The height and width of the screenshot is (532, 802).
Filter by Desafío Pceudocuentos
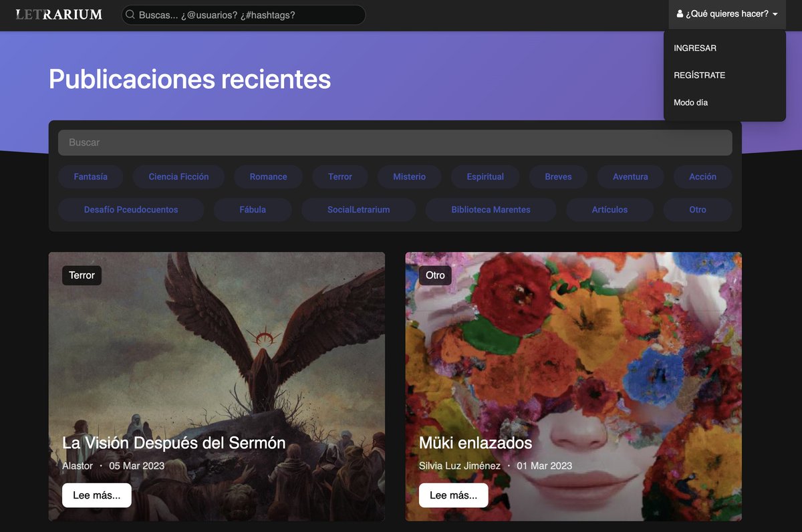pyautogui.click(x=130, y=209)
